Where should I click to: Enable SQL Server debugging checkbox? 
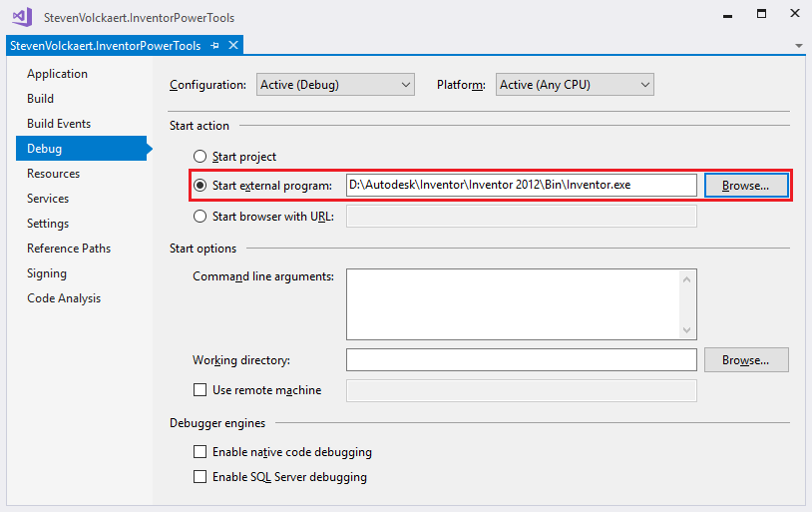(x=200, y=477)
